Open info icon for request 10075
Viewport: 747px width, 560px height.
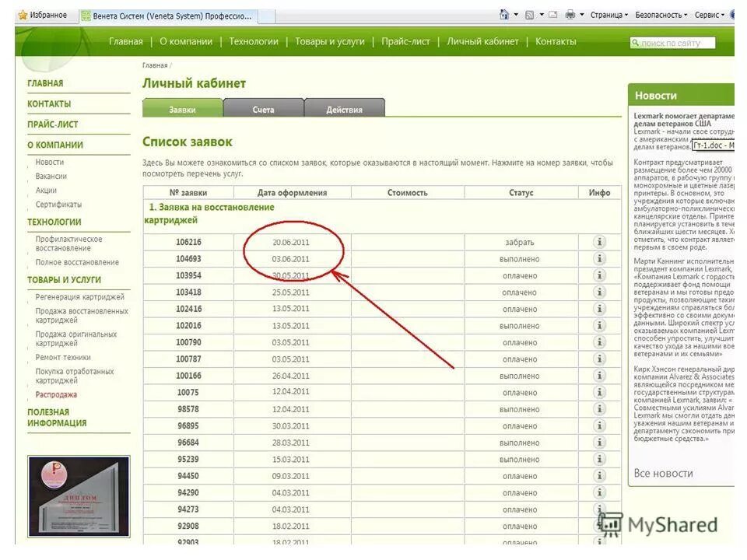[x=599, y=392]
